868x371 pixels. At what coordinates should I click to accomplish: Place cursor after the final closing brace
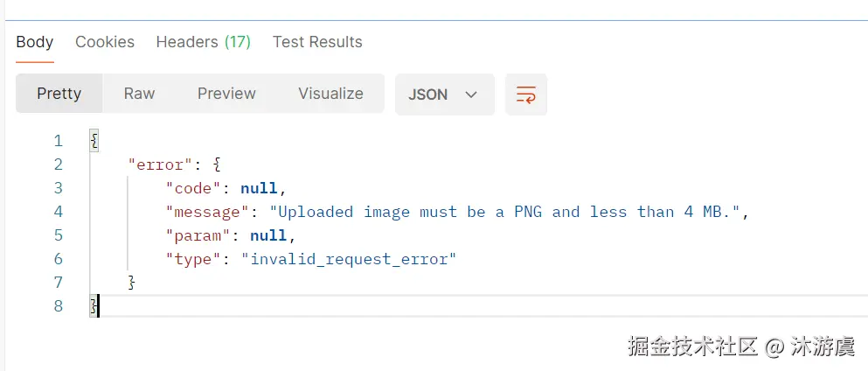point(99,306)
